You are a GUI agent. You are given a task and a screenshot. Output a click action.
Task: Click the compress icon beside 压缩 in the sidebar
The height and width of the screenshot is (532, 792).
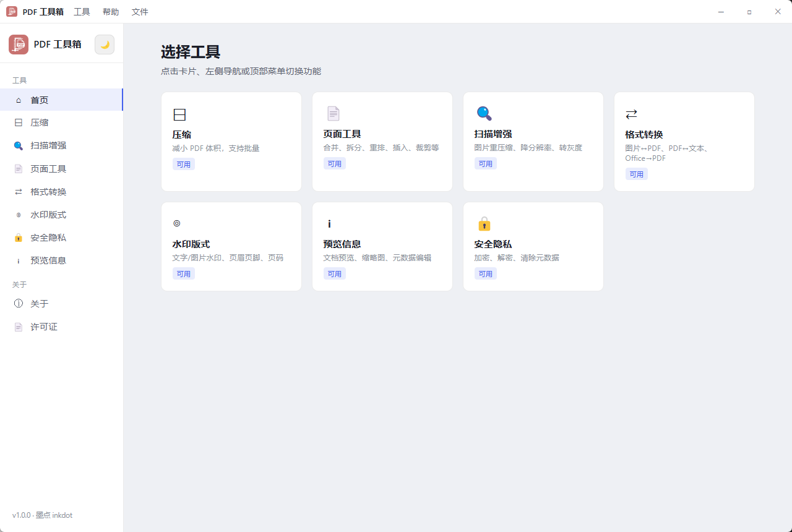[x=19, y=122]
